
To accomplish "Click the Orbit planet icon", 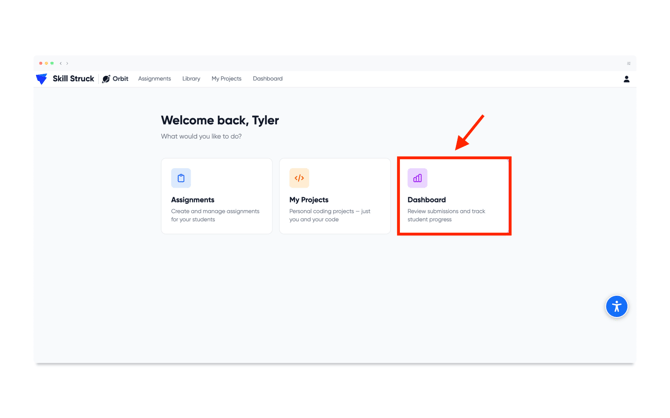I will pyautogui.click(x=106, y=79).
